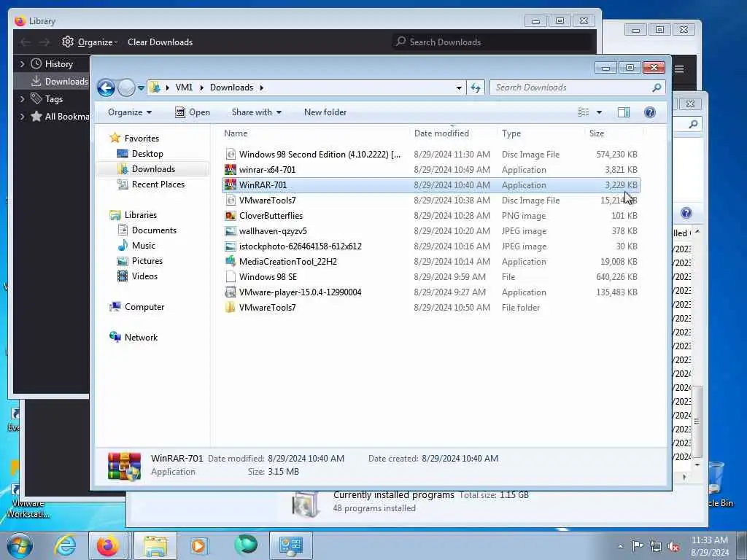Select Windows 98 Second Edition disc image
The width and height of the screenshot is (747, 560).
[431, 155]
